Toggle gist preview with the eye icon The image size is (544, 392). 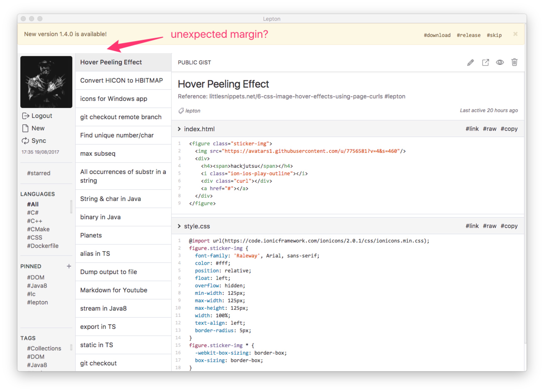coord(500,62)
